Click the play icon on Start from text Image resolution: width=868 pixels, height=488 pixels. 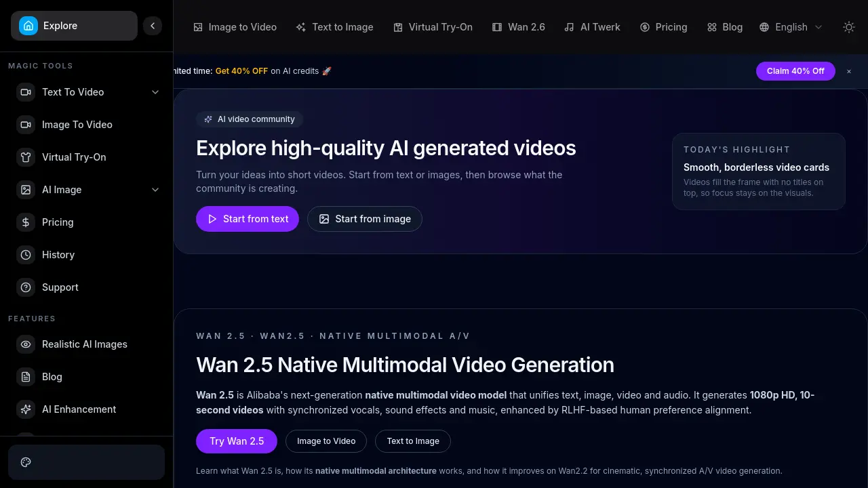[x=212, y=219]
